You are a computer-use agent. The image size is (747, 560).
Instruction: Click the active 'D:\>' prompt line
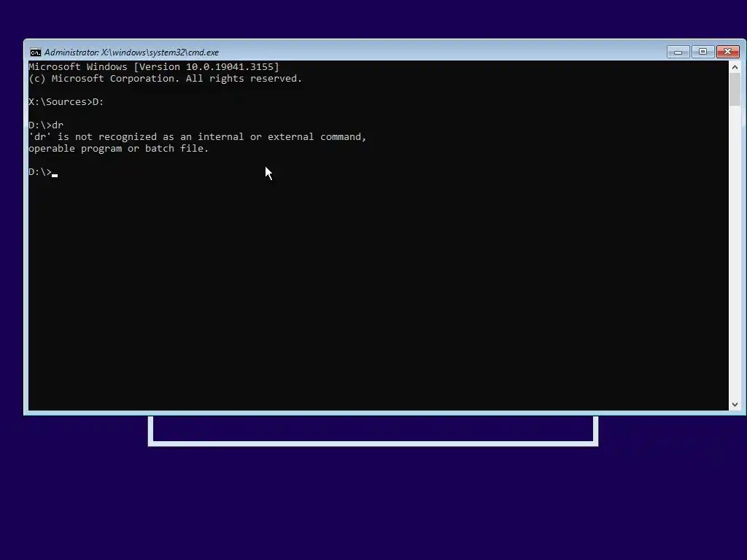click(43, 172)
